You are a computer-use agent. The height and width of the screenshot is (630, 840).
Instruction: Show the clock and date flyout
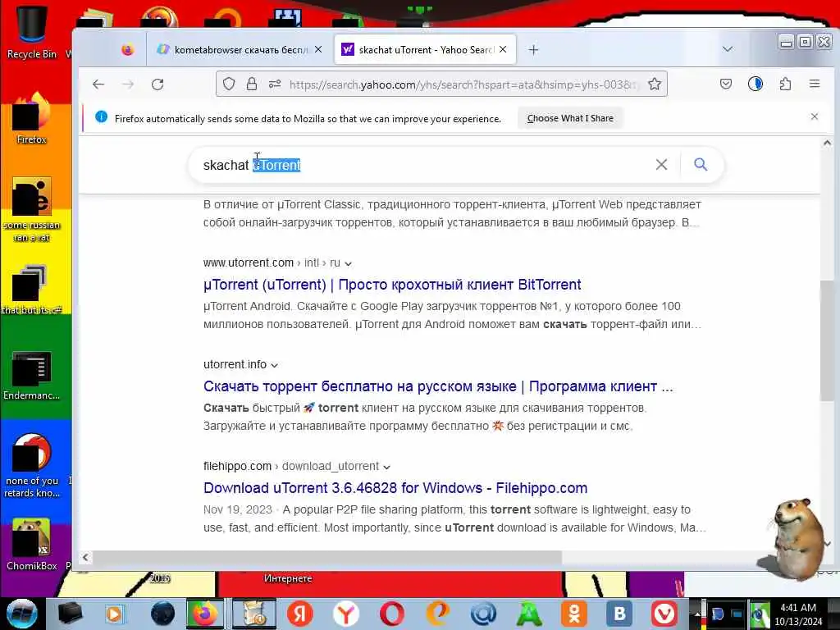(x=798, y=614)
